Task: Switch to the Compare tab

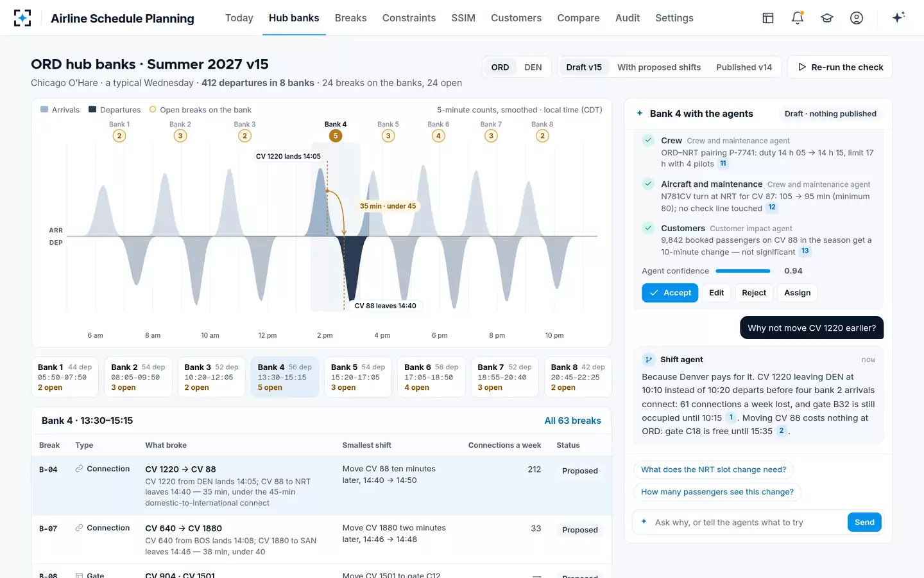Action: click(x=578, y=18)
